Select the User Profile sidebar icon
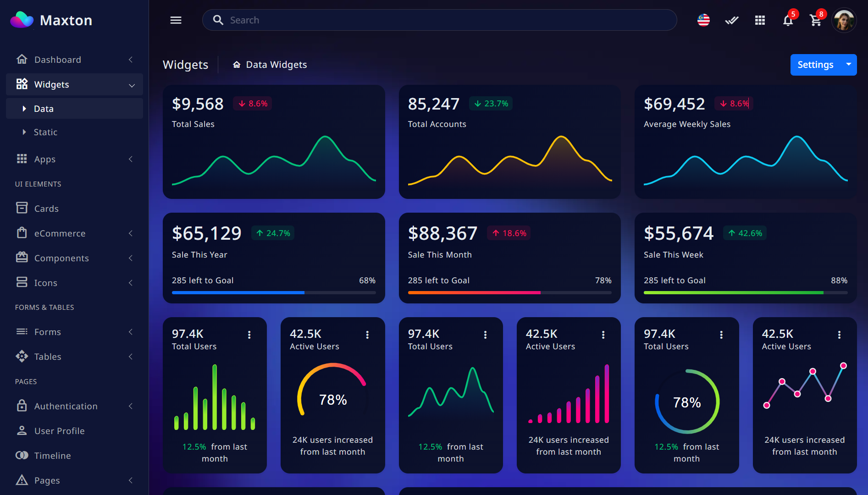The image size is (868, 495). (x=22, y=431)
